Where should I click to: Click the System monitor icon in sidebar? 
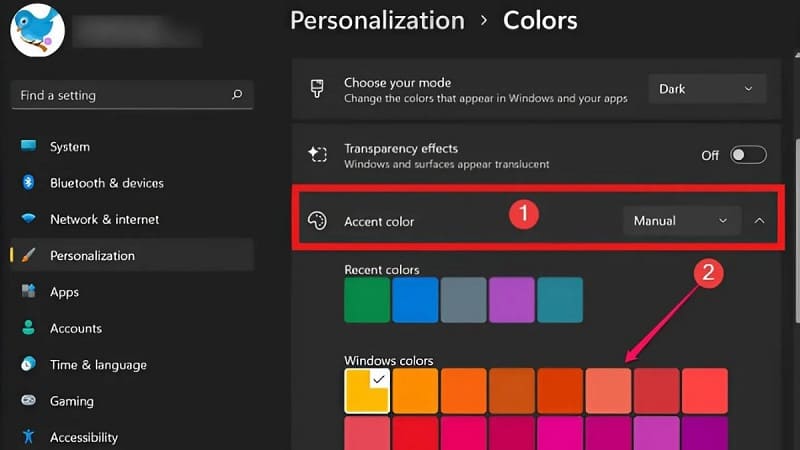(x=29, y=147)
